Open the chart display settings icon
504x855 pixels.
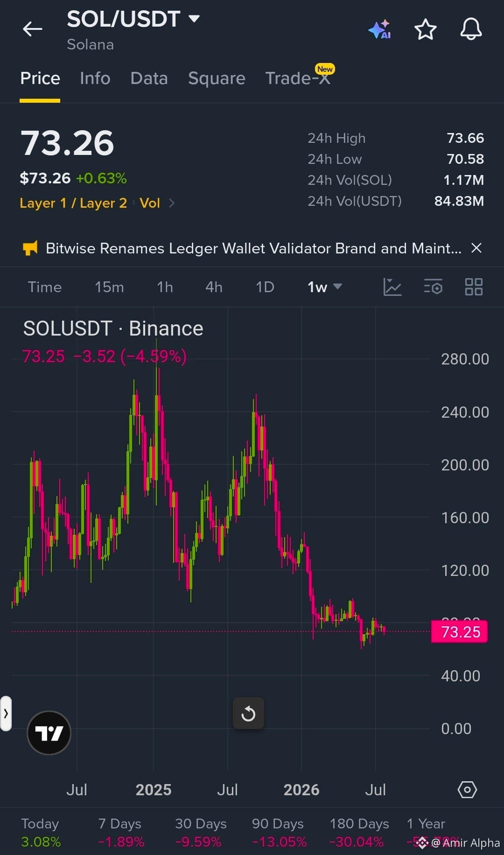coord(433,287)
